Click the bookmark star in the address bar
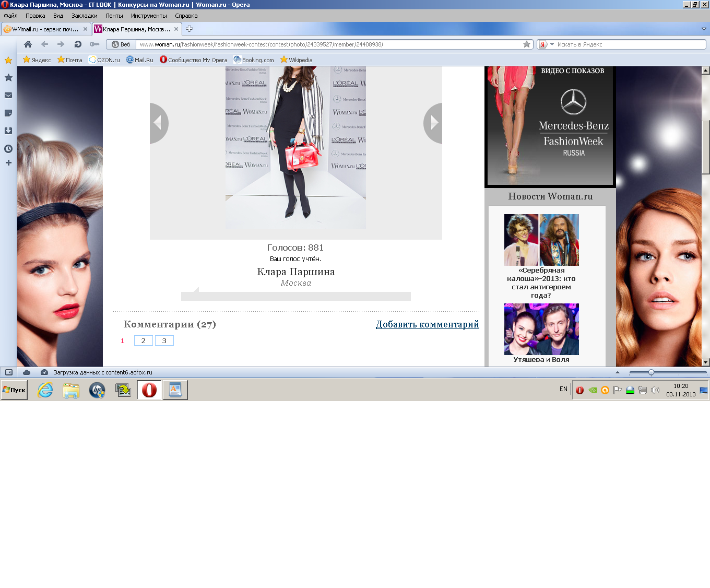 527,44
